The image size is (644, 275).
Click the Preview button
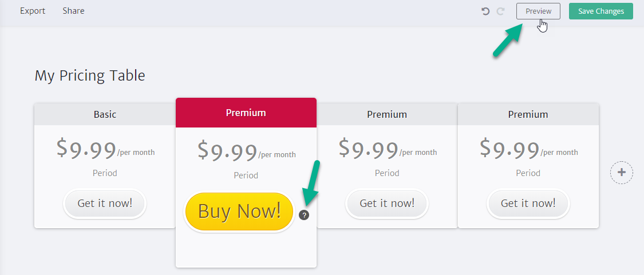pyautogui.click(x=538, y=11)
